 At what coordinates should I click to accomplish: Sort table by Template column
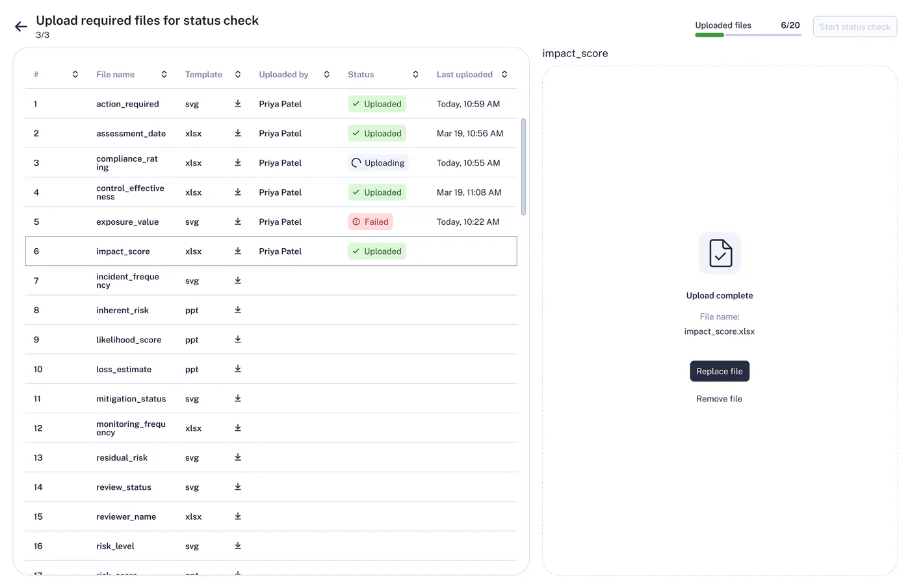tap(238, 74)
